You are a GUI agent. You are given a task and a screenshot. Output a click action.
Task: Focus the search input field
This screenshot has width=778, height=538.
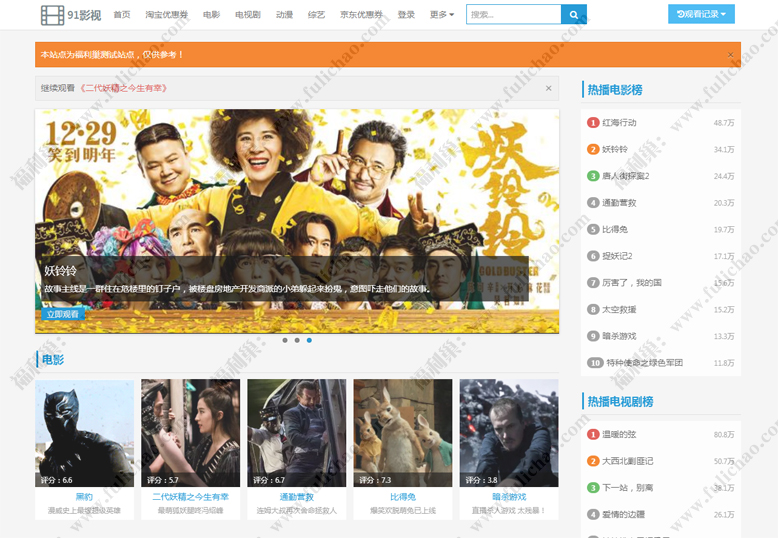click(x=514, y=14)
